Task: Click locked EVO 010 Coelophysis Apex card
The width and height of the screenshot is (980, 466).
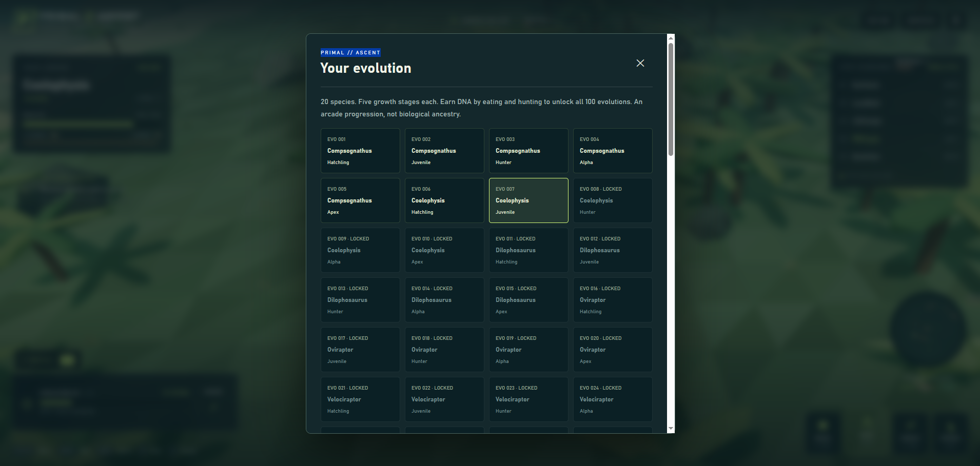Action: point(444,250)
